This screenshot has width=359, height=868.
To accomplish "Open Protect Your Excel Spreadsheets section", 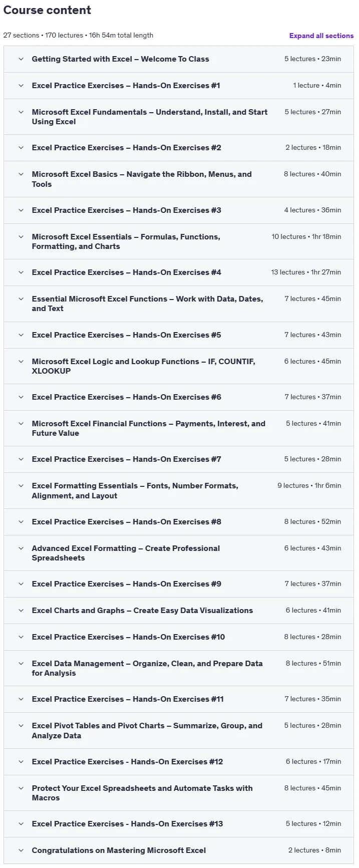I will click(x=142, y=793).
